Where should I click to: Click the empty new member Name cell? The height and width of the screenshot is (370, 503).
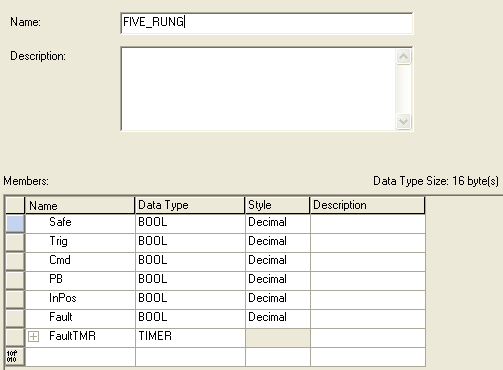tap(80, 357)
